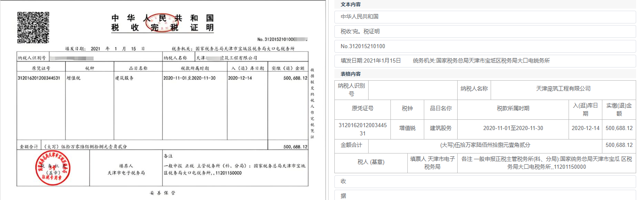Click the 中华人民共和国 recognized text row
644x200 pixels.
485,17
